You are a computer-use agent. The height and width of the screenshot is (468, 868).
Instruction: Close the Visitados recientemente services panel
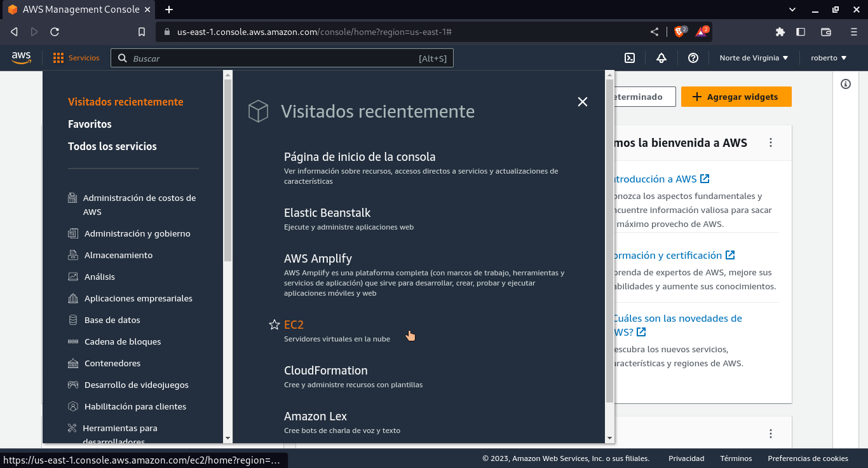click(x=582, y=102)
